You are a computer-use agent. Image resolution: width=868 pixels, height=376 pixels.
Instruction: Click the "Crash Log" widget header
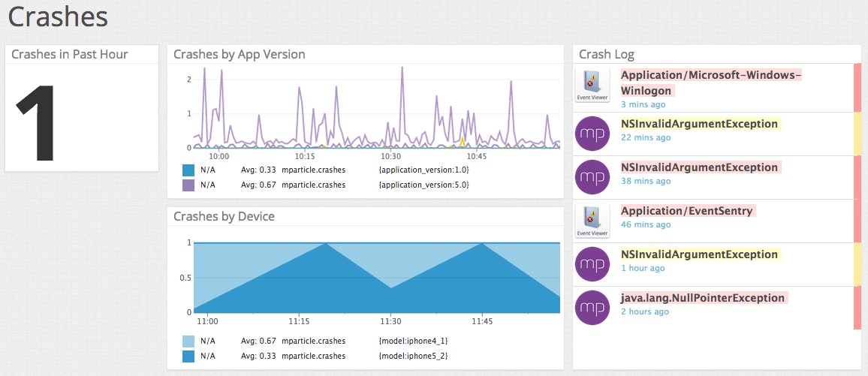(x=607, y=55)
